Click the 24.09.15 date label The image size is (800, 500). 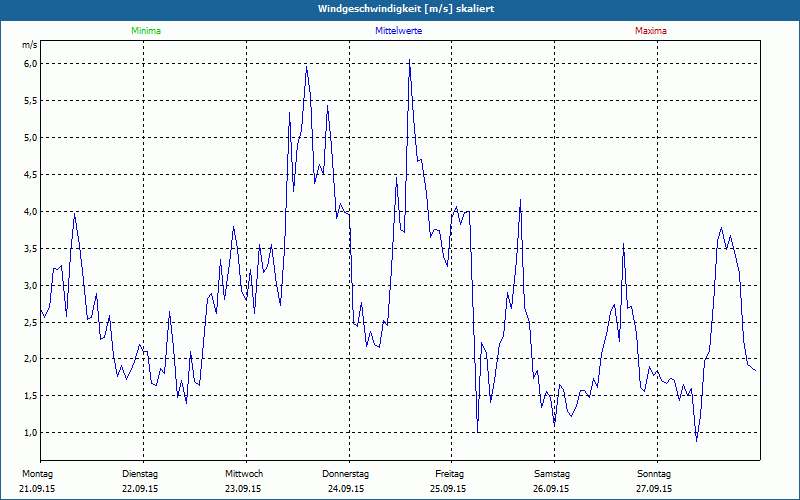(346, 489)
